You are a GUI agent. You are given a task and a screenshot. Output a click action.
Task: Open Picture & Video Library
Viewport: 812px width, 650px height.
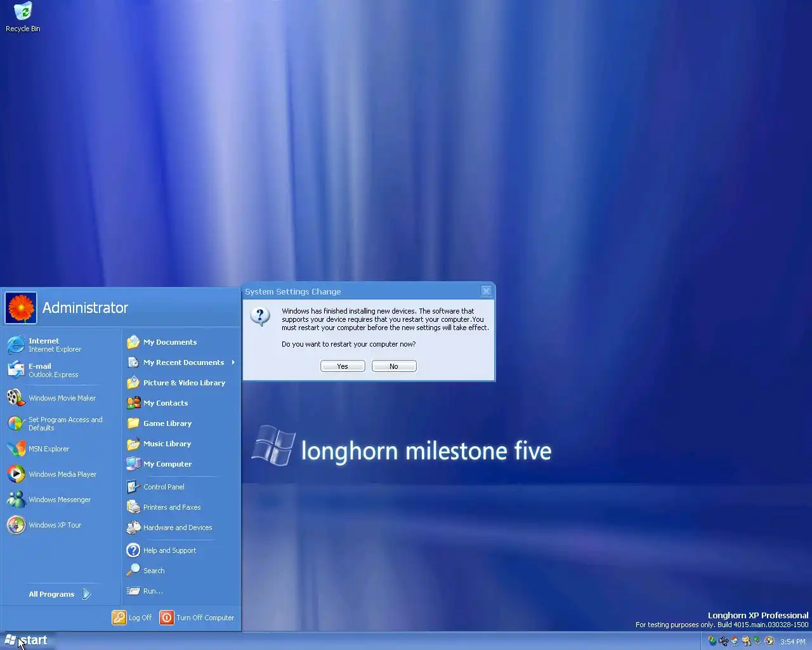coord(181,383)
